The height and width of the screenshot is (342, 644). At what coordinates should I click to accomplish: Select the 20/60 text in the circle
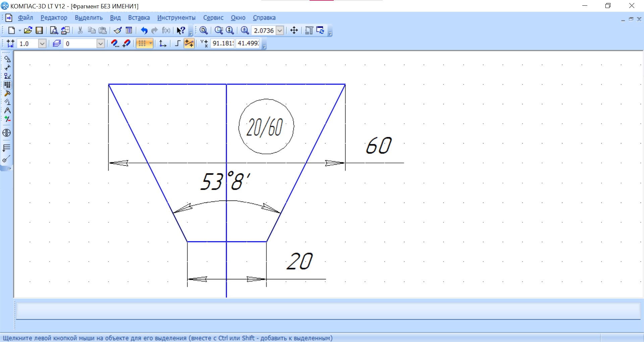click(265, 127)
